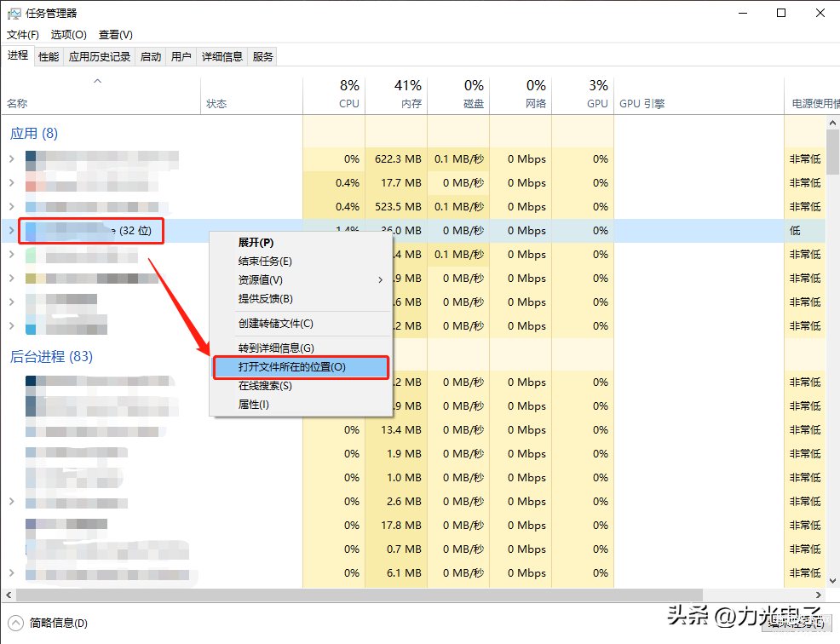The height and width of the screenshot is (644, 840).
Task: Click the horizontal scrollbar right arrow
Action: (818, 595)
